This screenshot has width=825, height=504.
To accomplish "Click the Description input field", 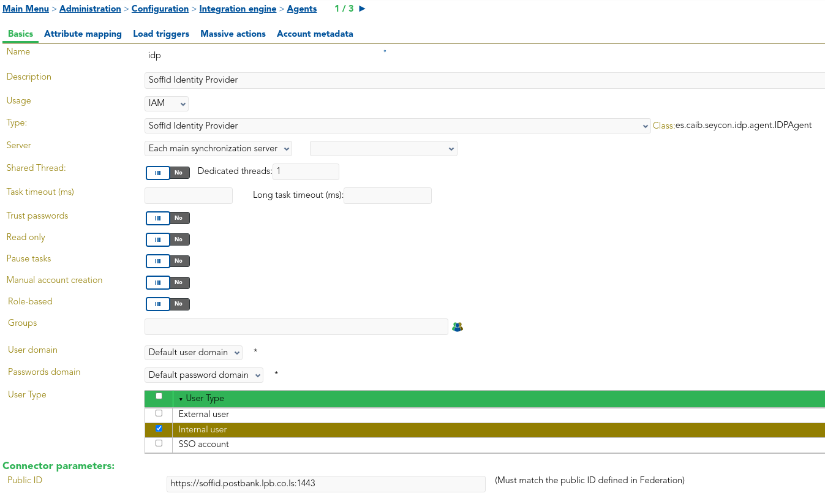I will pyautogui.click(x=484, y=80).
